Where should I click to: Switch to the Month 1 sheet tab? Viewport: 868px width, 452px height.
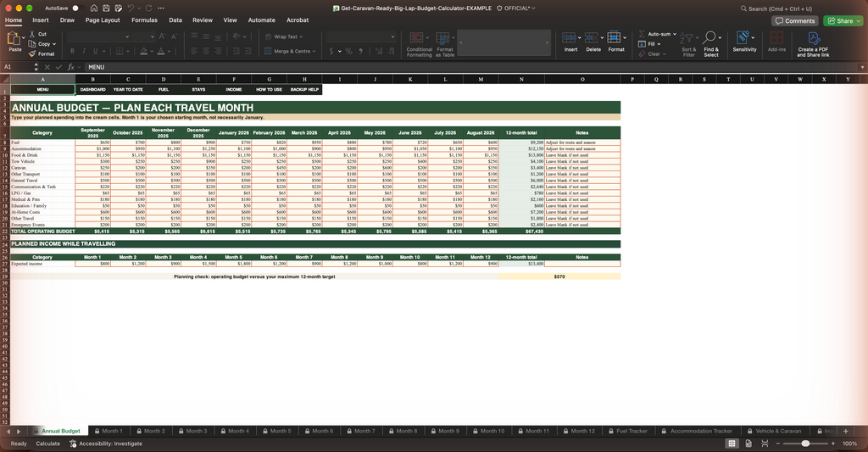point(108,431)
